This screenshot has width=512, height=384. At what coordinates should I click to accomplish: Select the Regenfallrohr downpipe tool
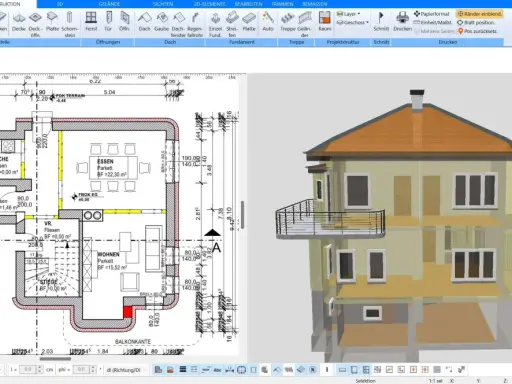click(195, 24)
